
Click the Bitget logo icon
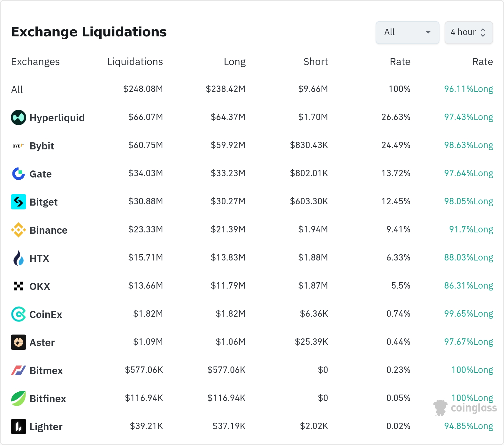[x=19, y=202]
